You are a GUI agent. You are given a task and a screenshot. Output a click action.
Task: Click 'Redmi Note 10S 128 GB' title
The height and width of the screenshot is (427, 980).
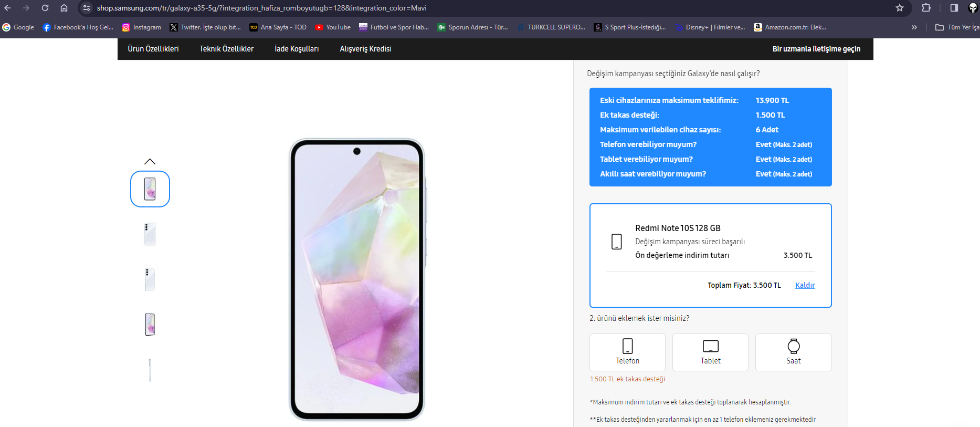(x=678, y=228)
